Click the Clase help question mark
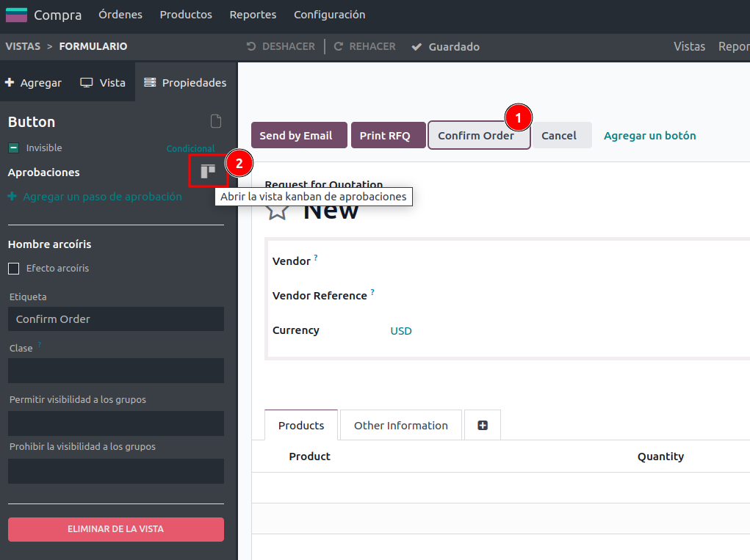This screenshot has height=560, width=750. tap(40, 344)
